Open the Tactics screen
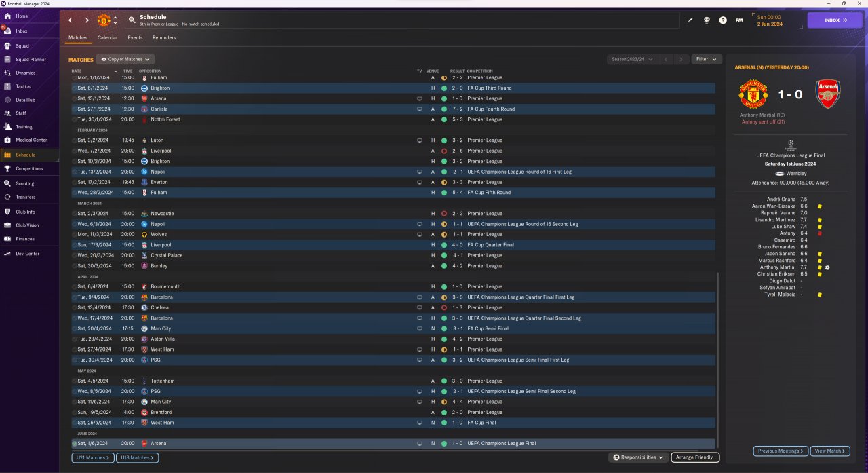The width and height of the screenshot is (868, 473). pos(23,86)
